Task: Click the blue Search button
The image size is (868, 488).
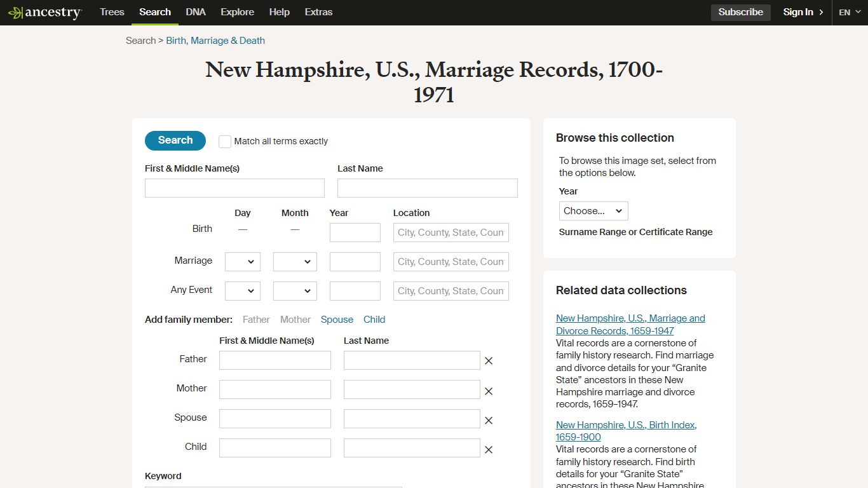Action: pos(175,140)
